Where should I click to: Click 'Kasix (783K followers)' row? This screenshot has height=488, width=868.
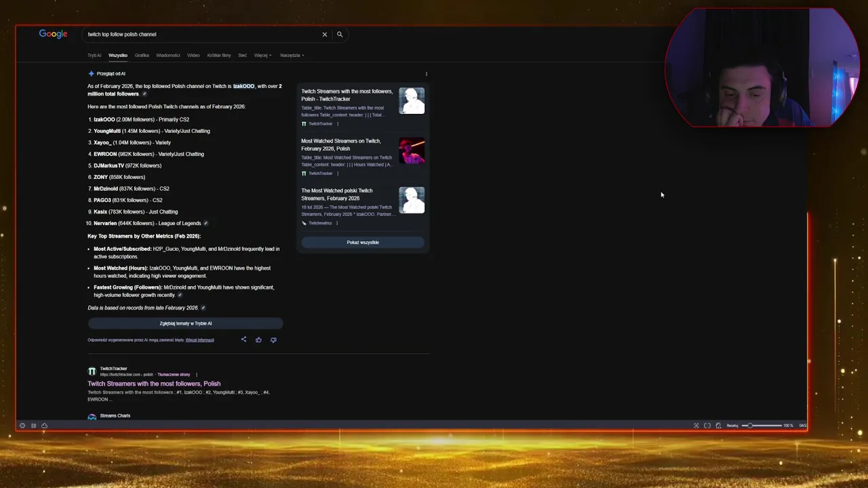point(136,211)
